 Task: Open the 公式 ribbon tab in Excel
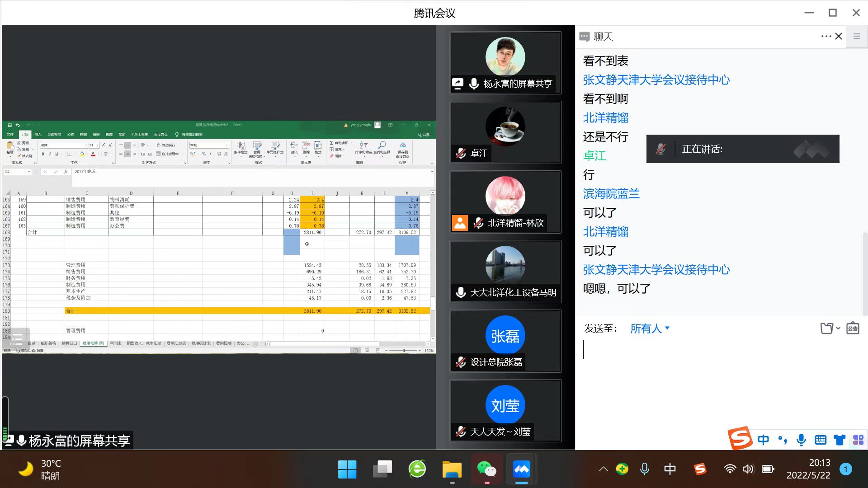tap(71, 134)
